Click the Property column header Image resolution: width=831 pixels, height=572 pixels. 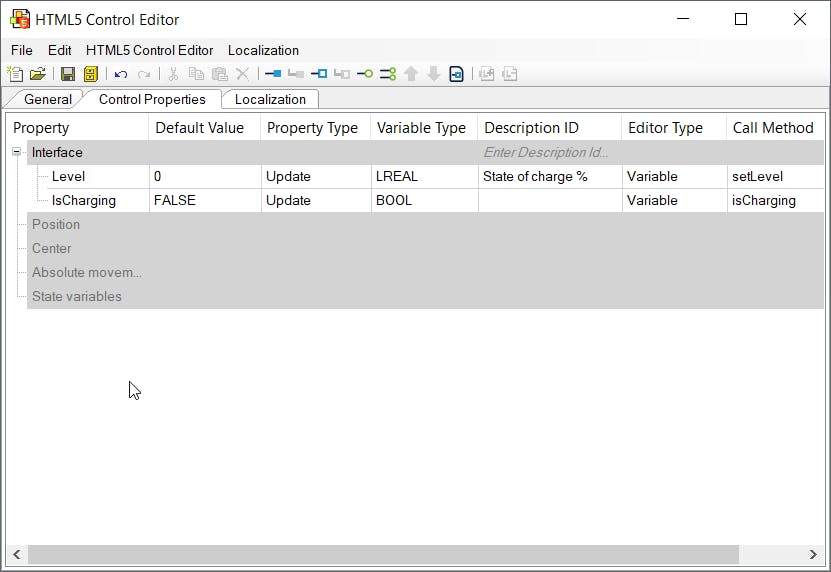[78, 128]
